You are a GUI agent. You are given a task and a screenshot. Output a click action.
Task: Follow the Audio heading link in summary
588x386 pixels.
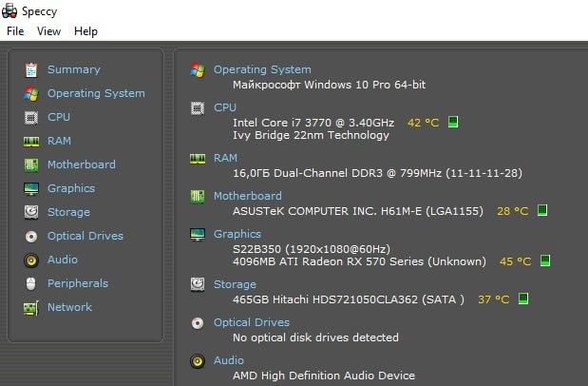click(x=229, y=360)
